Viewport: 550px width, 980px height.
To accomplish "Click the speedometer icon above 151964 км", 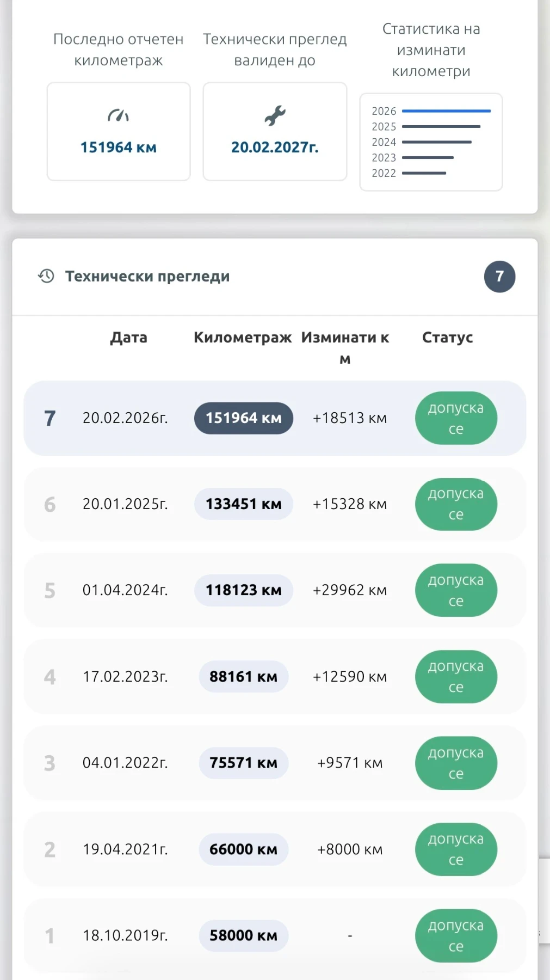I will pos(118,115).
